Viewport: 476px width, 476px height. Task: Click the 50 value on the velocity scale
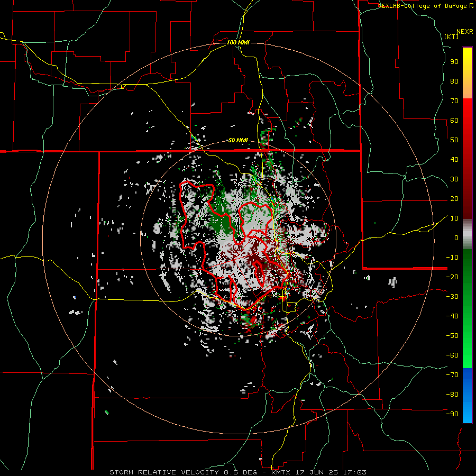click(454, 140)
